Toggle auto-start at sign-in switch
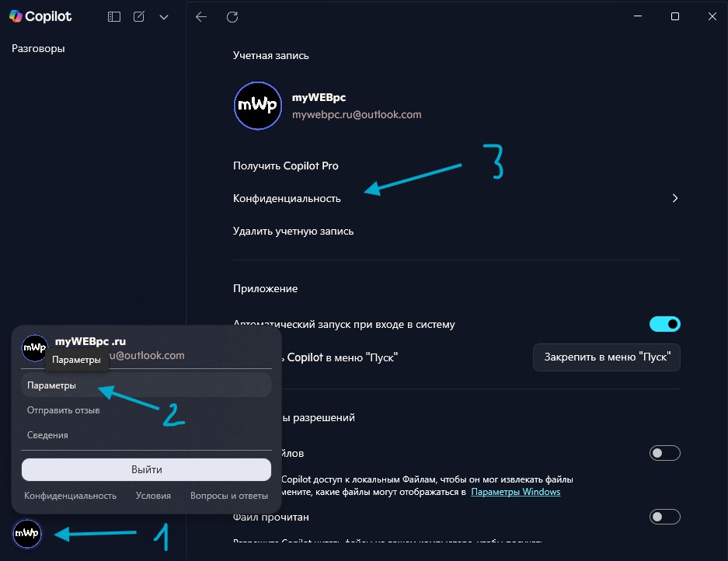 tap(665, 324)
